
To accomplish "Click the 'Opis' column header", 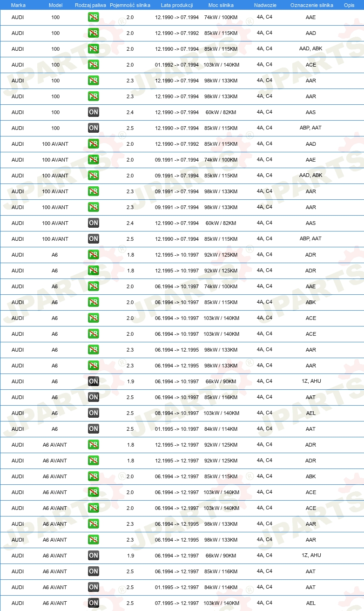I will [349, 5].
